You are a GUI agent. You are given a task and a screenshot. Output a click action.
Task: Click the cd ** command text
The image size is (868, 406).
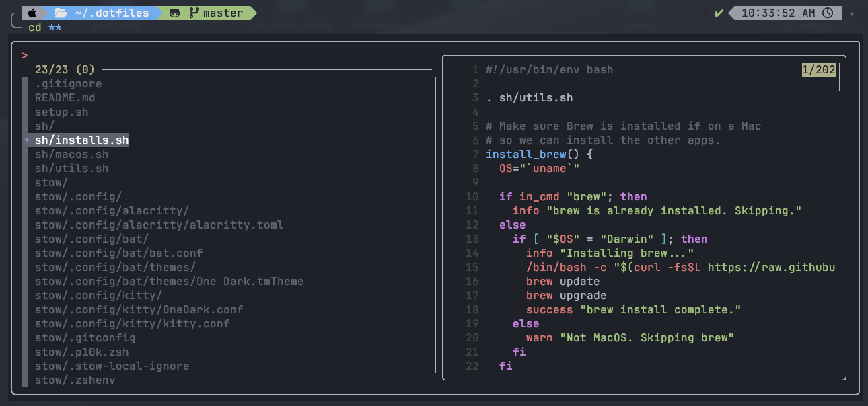[45, 28]
